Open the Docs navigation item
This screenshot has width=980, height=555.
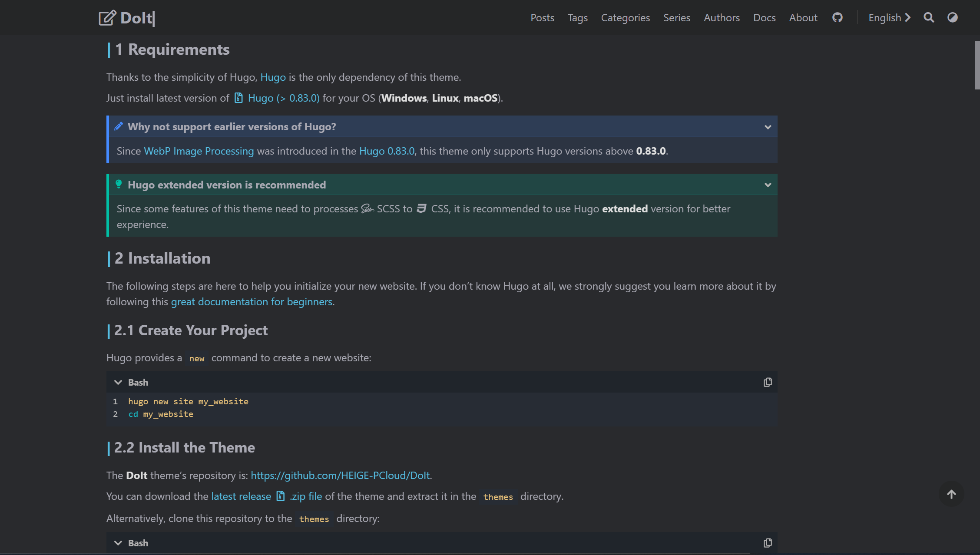point(764,17)
